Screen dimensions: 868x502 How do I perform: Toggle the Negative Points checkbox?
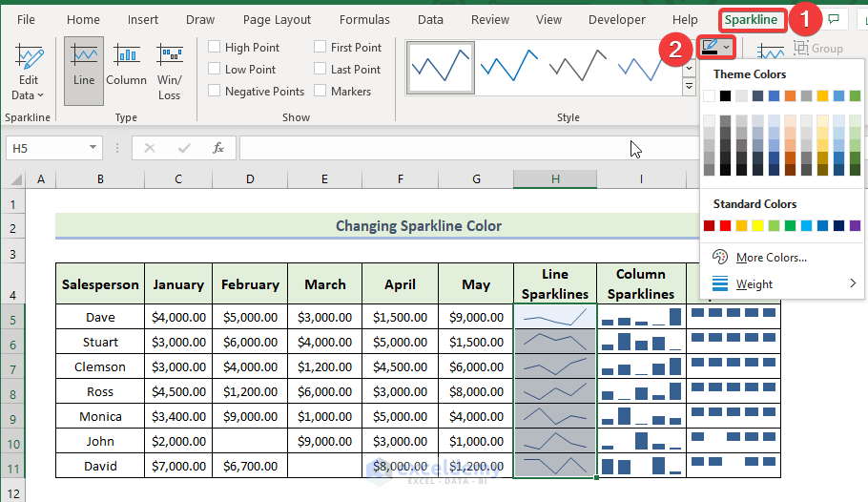(x=215, y=92)
